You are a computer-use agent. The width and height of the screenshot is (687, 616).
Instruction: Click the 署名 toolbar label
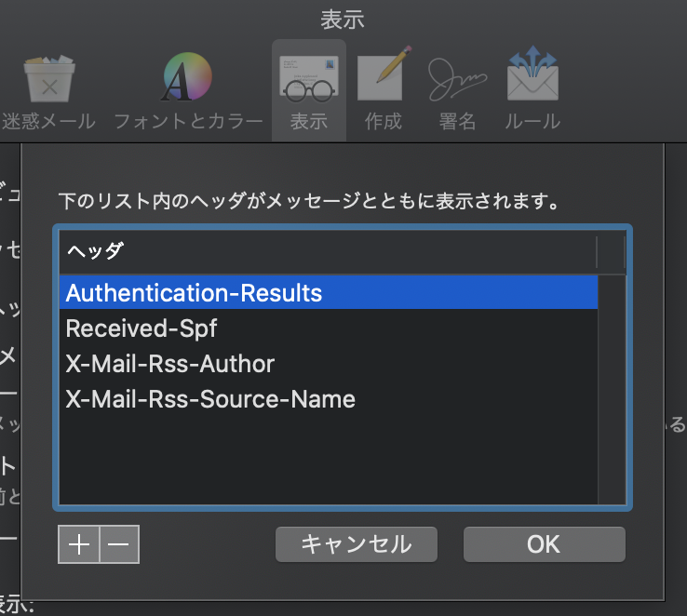tap(457, 121)
